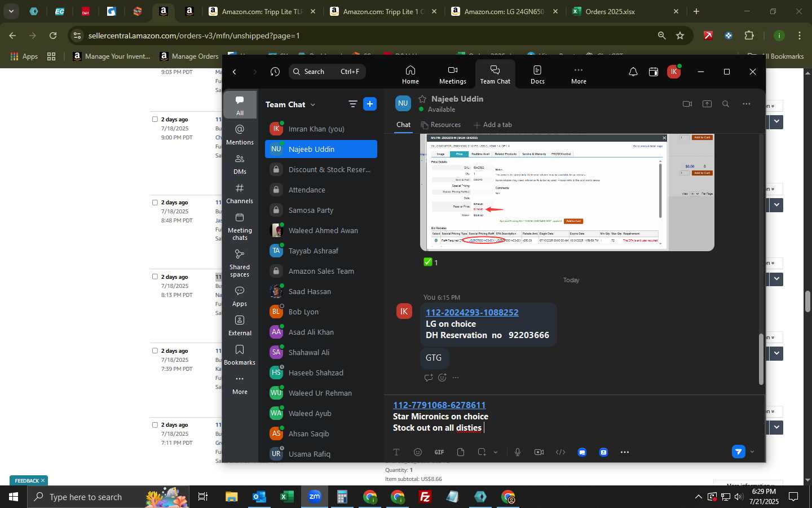Bookmark this page with star icon
This screenshot has width=812, height=508.
(680, 36)
